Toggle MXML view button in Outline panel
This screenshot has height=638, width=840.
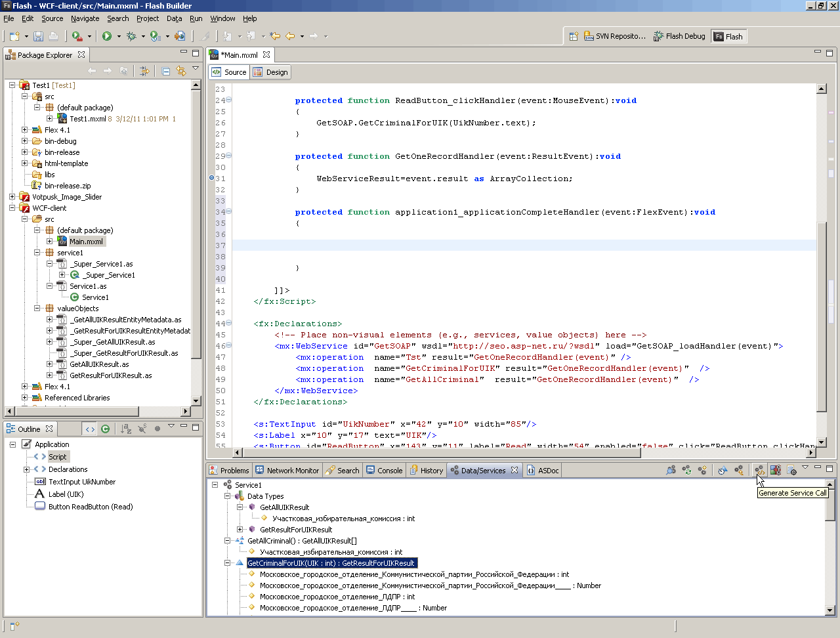click(x=90, y=429)
